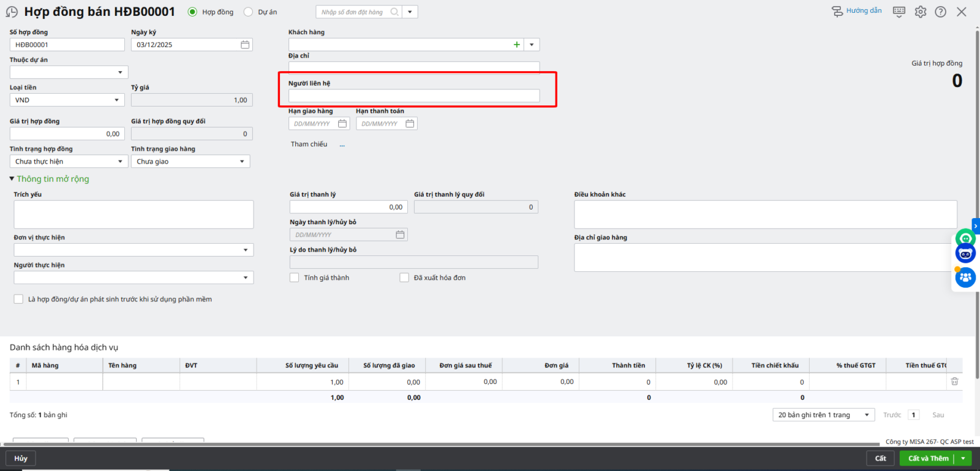
Task: Open calendar picker for Ngày ký
Action: [x=245, y=45]
